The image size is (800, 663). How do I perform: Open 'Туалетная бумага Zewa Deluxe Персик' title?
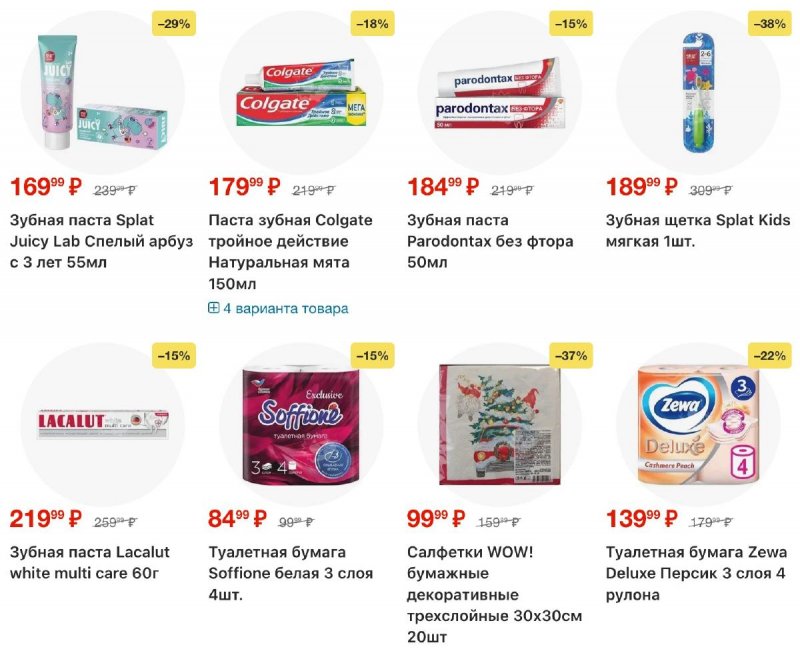(x=696, y=573)
